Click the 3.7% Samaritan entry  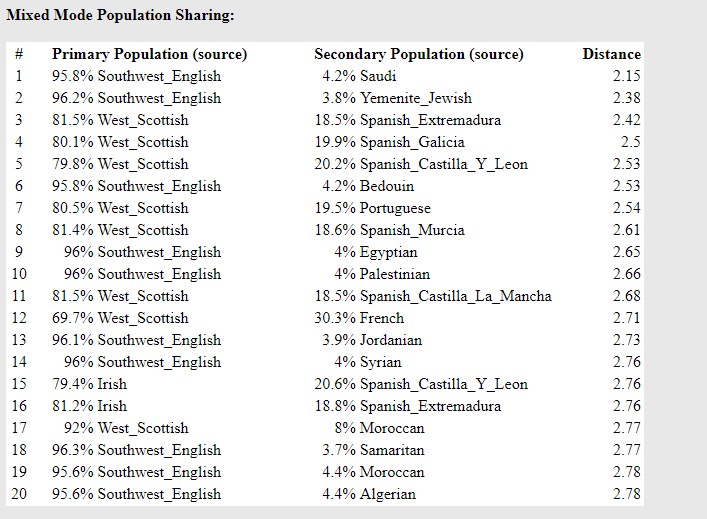point(373,450)
